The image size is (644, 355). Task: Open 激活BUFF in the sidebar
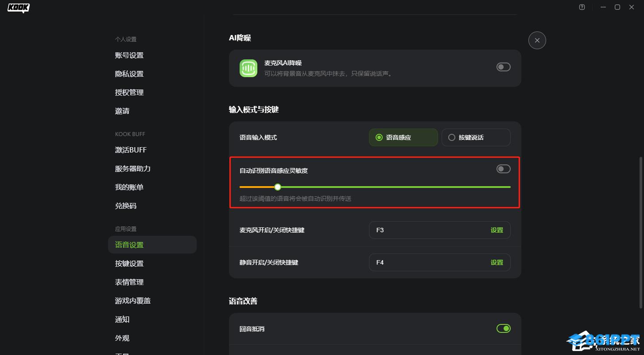click(131, 150)
